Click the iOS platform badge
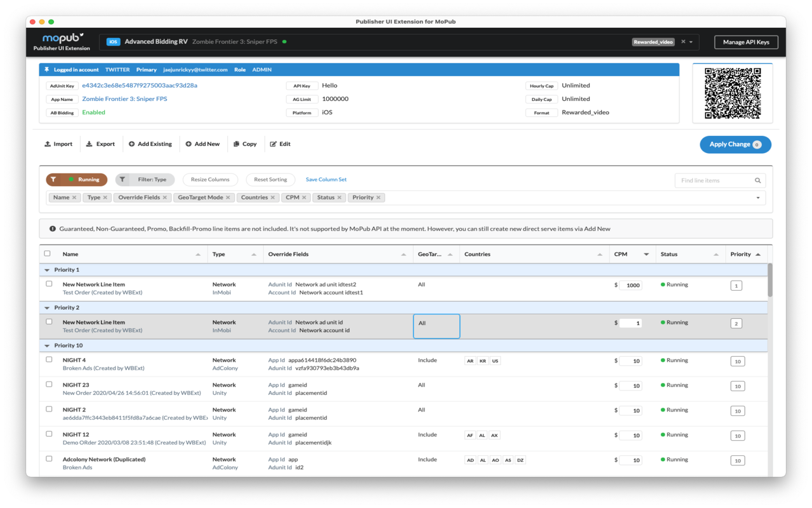The height and width of the screenshot is (508, 812). 113,42
